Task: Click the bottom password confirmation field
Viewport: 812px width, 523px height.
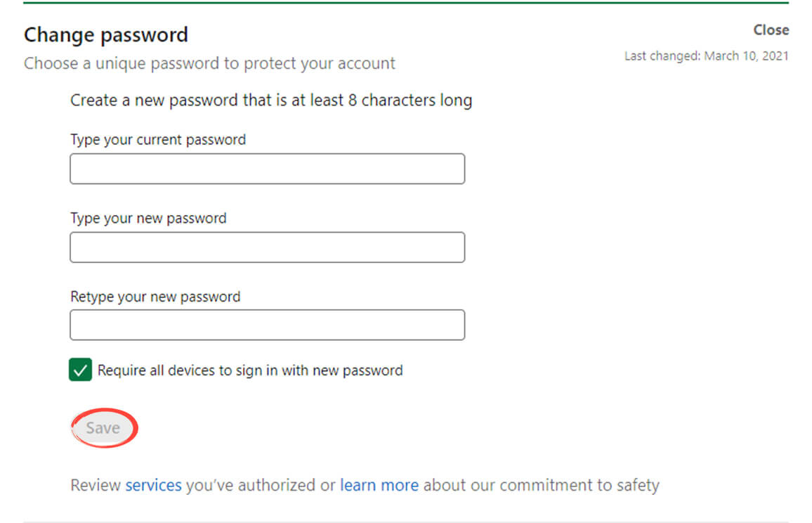Action: coord(267,324)
